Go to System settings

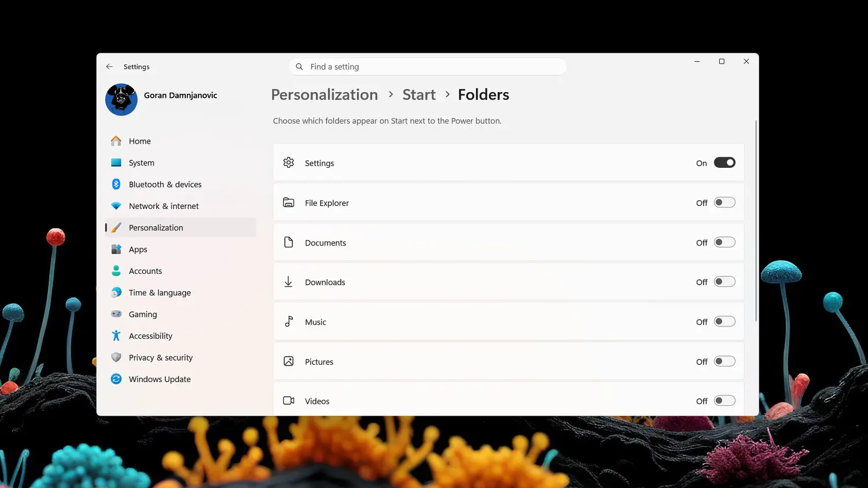181,163
